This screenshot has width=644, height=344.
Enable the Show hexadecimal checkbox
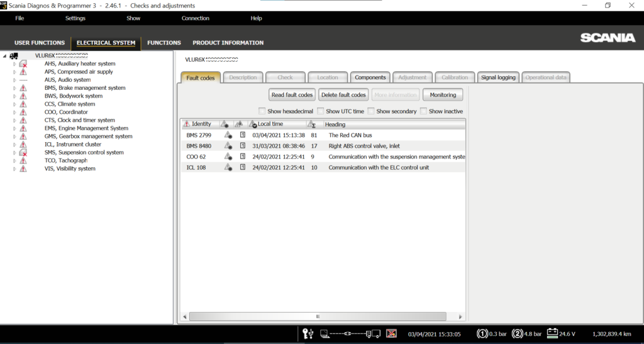point(262,111)
